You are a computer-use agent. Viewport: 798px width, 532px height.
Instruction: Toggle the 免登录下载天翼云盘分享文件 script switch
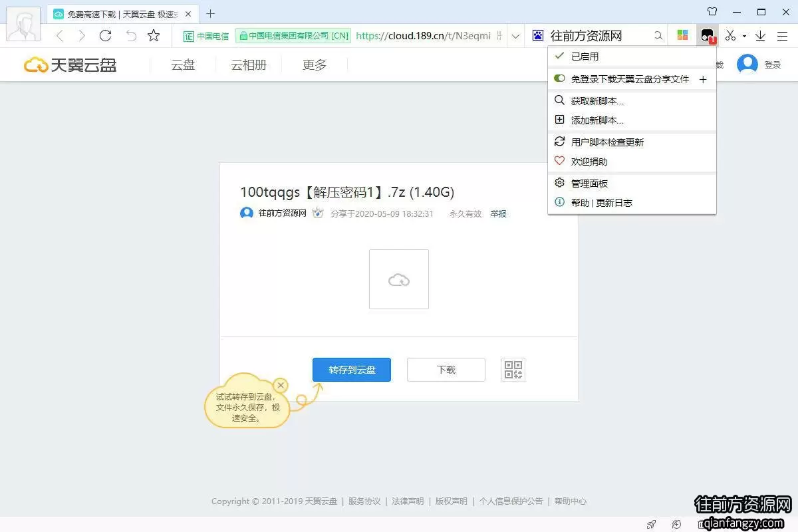pyautogui.click(x=559, y=78)
